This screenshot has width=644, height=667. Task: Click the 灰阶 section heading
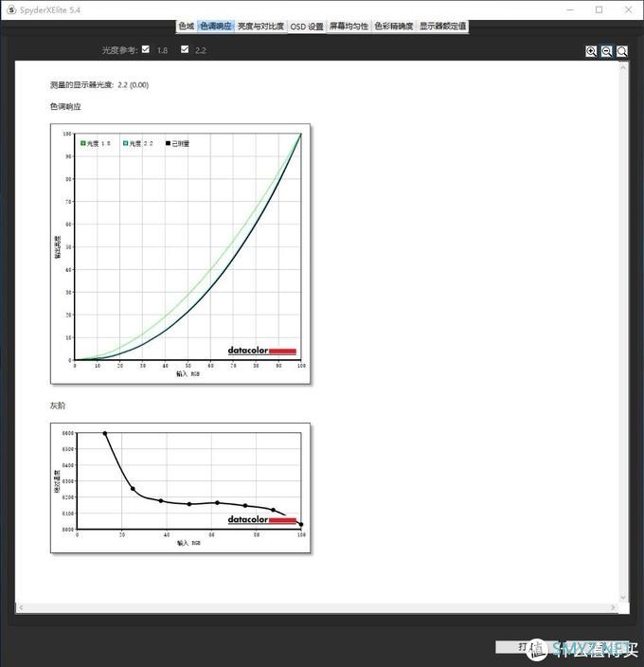click(x=58, y=406)
